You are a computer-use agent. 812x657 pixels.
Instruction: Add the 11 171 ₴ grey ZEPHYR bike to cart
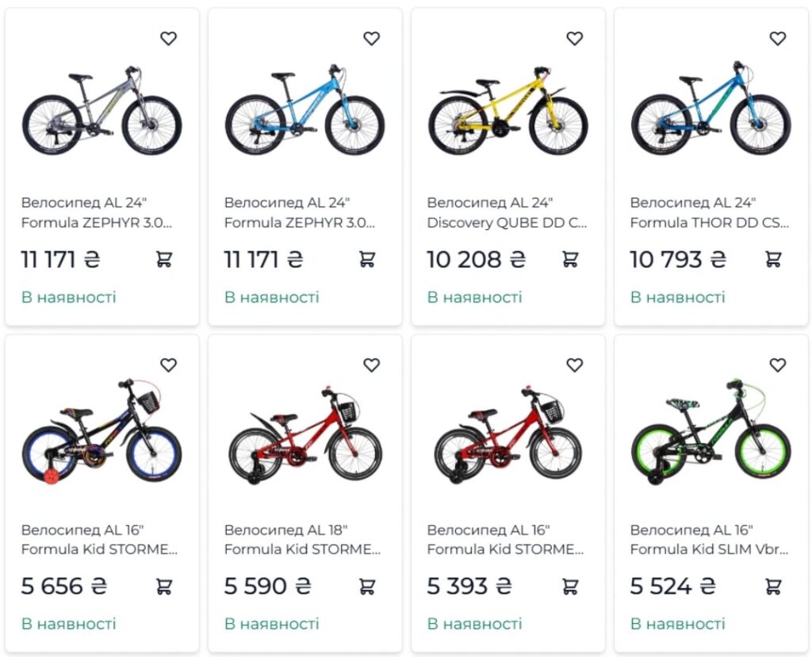click(164, 259)
